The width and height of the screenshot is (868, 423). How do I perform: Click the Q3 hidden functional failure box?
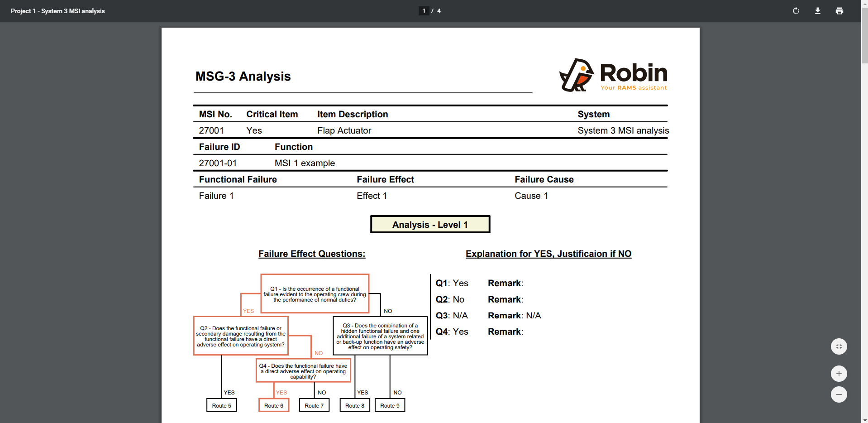pyautogui.click(x=380, y=336)
